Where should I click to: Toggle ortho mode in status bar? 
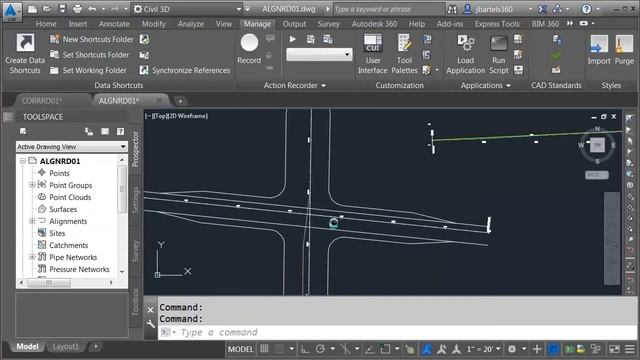click(x=305, y=349)
